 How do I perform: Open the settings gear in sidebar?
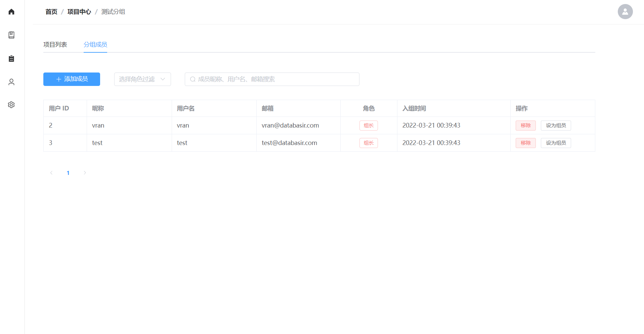click(x=11, y=105)
